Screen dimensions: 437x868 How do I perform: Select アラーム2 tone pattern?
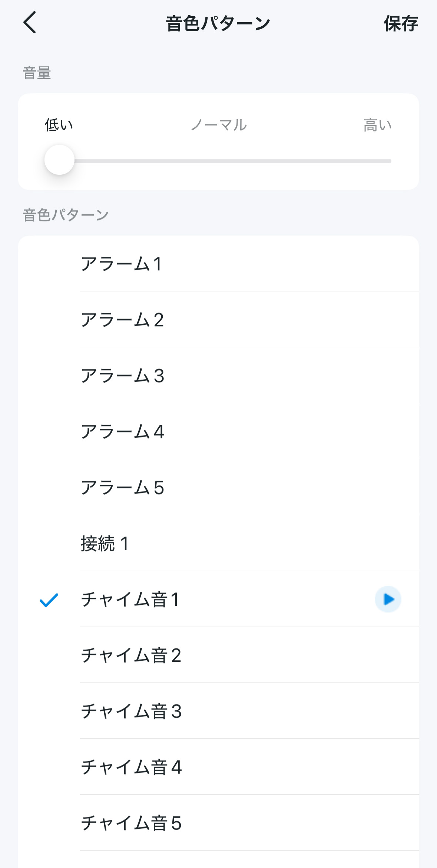coord(219,320)
